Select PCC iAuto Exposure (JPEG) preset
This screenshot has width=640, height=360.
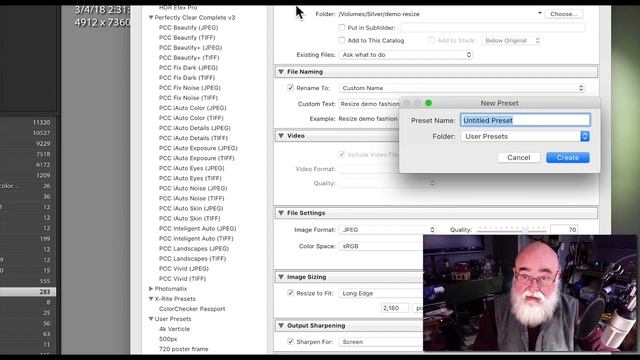tap(198, 148)
